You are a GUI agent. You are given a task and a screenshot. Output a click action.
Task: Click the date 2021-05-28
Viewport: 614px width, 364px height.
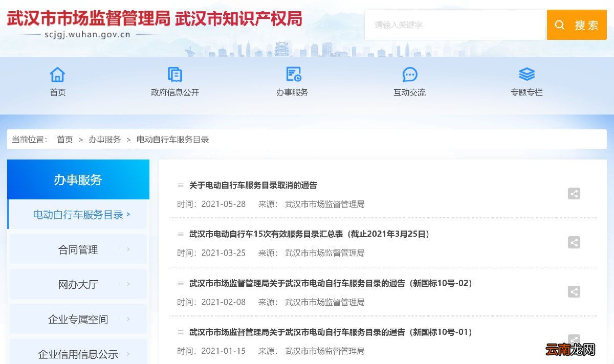click(223, 204)
